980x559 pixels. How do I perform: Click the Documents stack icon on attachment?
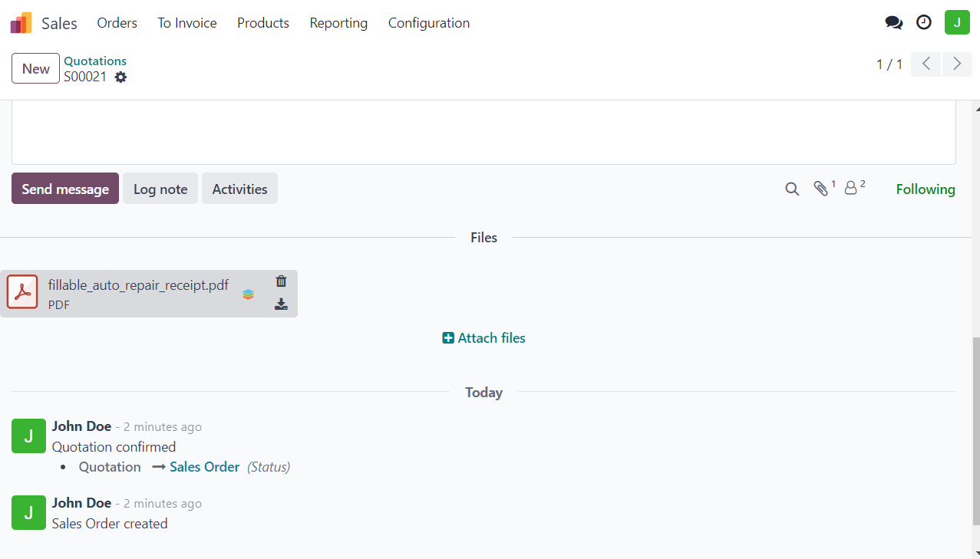pyautogui.click(x=248, y=294)
